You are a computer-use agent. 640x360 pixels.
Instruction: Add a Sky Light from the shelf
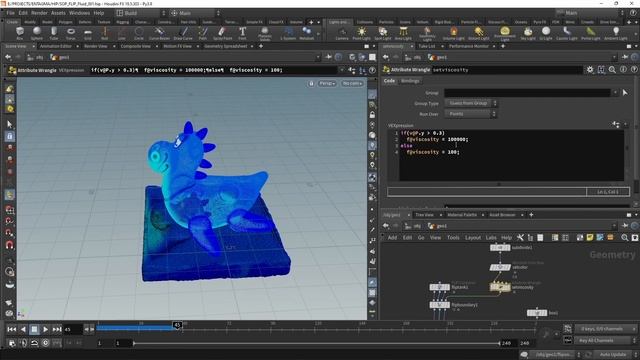coord(528,33)
